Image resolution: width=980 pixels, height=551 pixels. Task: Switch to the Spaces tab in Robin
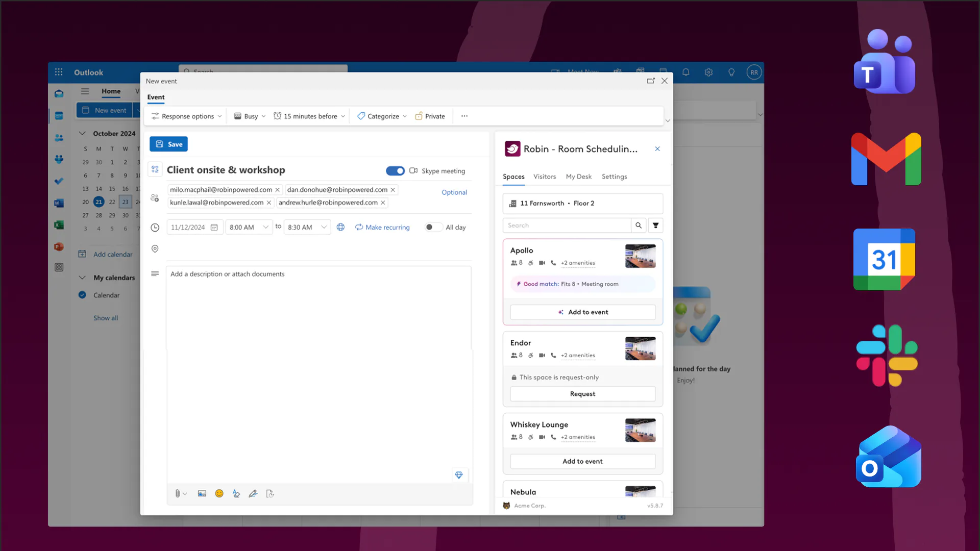pos(513,177)
